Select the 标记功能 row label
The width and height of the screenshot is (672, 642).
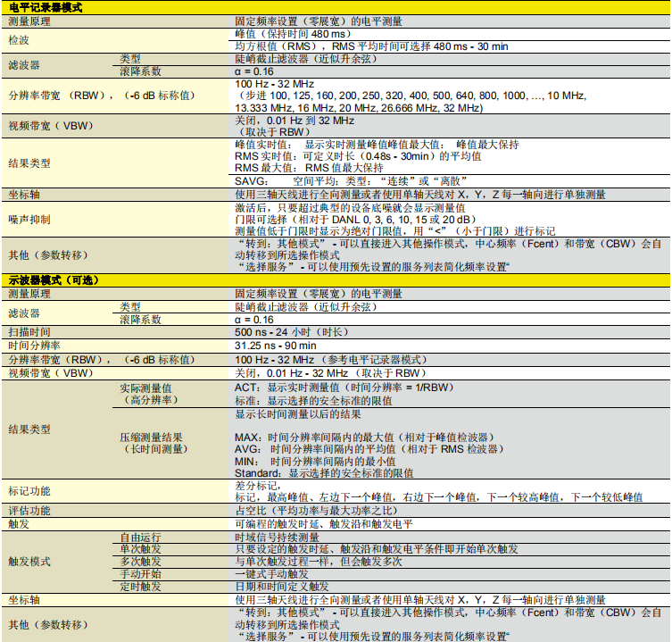click(x=29, y=491)
